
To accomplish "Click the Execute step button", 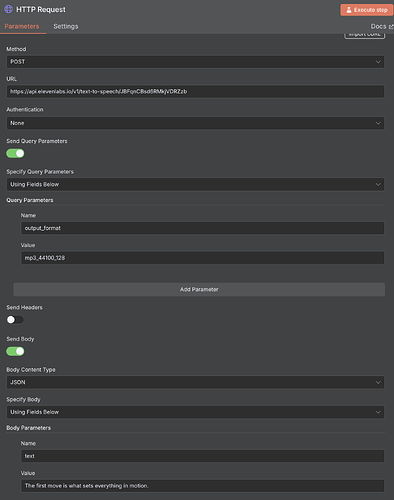I will [x=367, y=10].
